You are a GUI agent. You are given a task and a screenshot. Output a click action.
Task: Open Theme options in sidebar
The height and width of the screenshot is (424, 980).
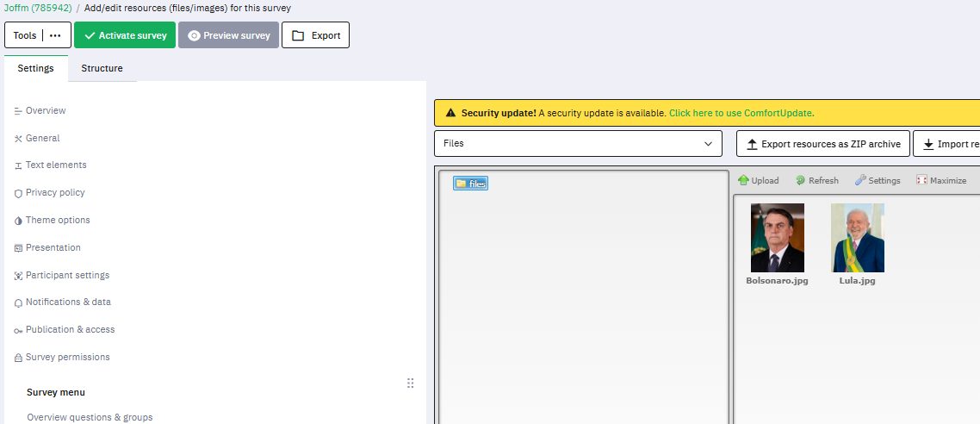click(58, 220)
